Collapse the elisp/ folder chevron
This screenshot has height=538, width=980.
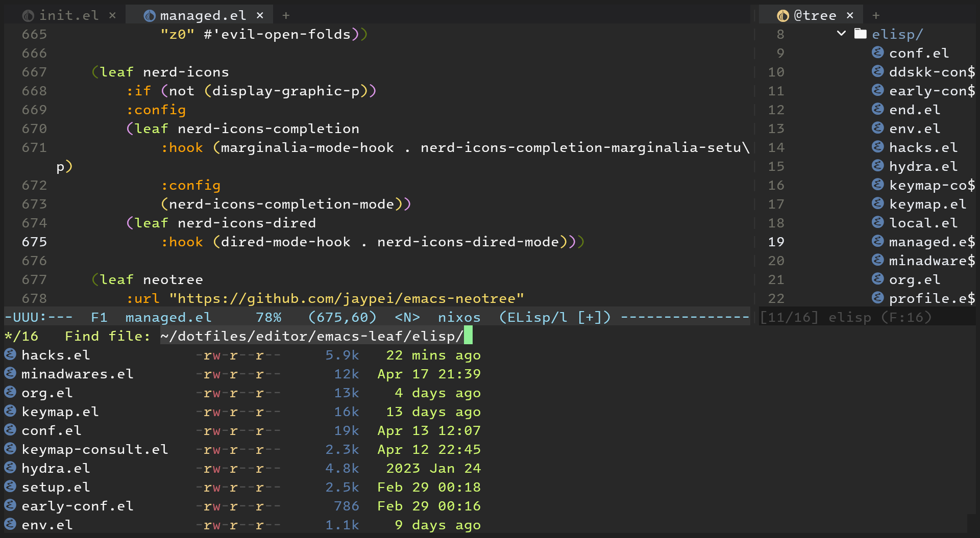pos(842,34)
